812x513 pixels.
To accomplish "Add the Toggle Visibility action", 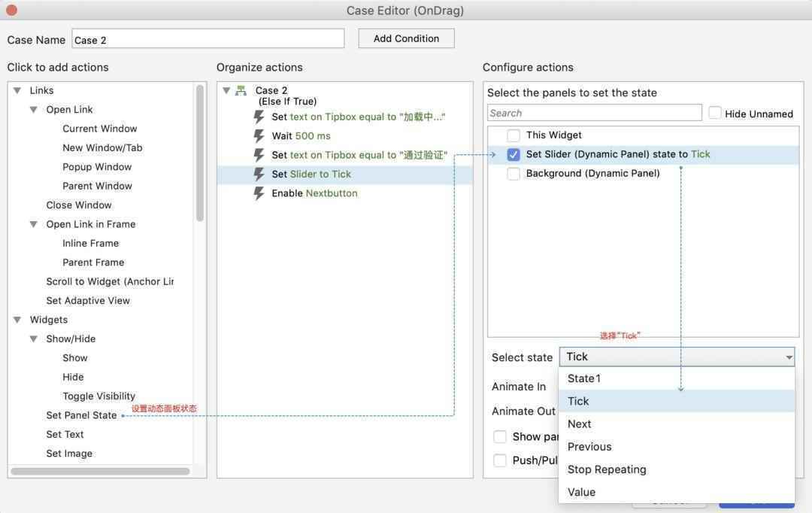I will pyautogui.click(x=99, y=396).
